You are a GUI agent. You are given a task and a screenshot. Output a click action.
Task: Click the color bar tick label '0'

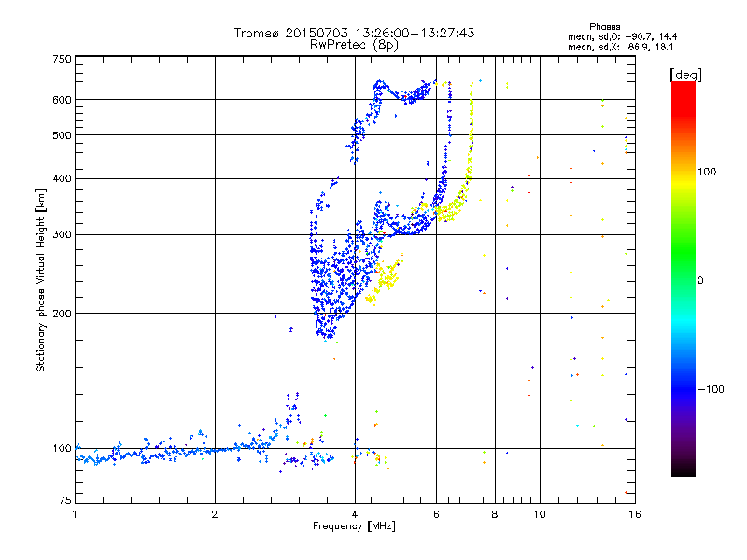point(700,281)
